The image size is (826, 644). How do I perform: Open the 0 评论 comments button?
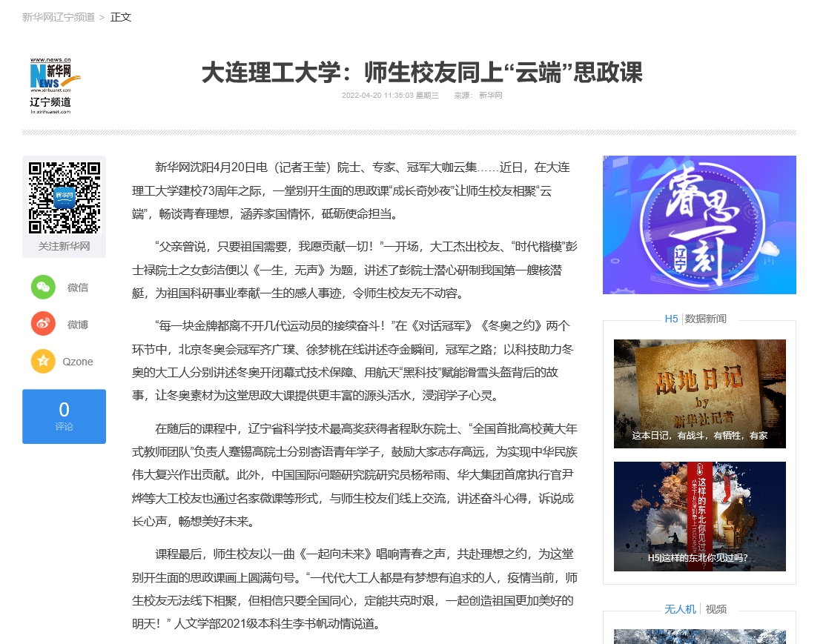[x=64, y=416]
